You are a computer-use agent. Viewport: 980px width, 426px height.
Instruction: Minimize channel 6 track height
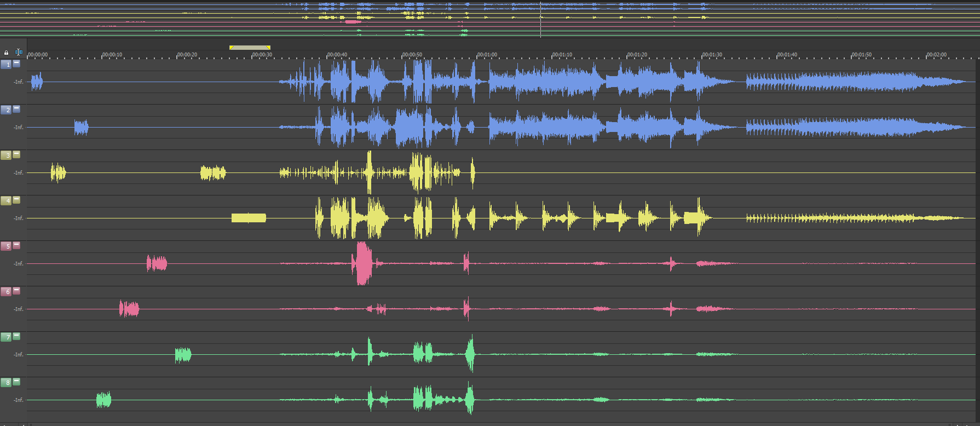pos(16,291)
